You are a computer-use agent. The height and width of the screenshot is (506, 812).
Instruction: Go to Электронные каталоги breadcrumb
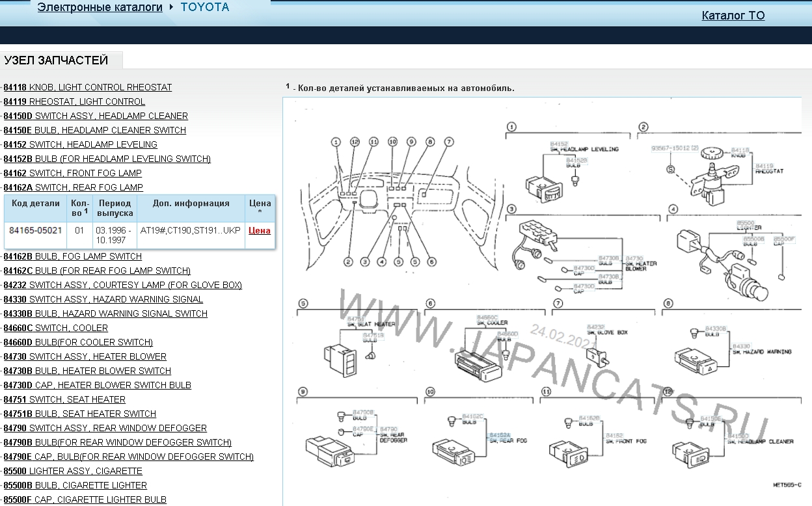[100, 8]
